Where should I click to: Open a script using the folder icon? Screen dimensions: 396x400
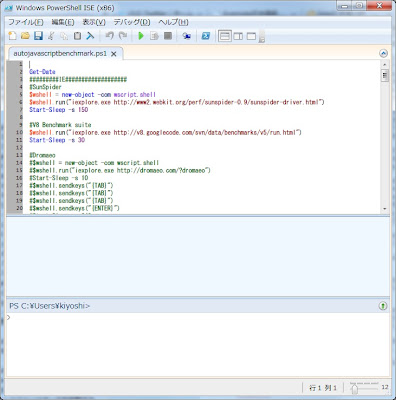25,36
